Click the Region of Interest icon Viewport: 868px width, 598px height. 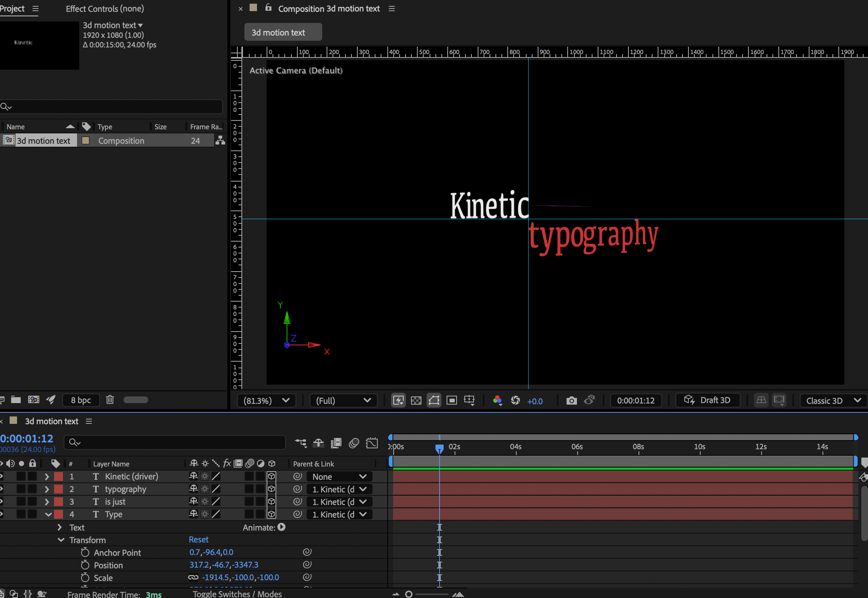(452, 401)
